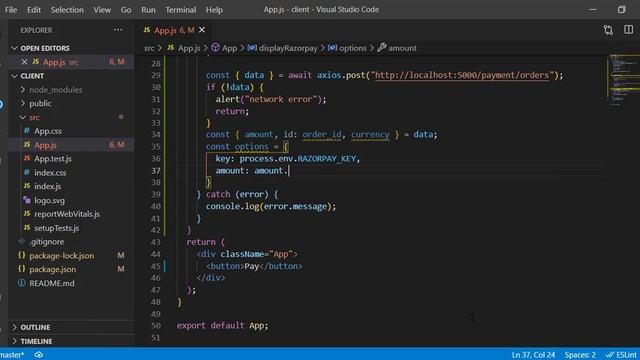
Task: Click the localhost:5000 payment orders URL
Action: (x=462, y=75)
